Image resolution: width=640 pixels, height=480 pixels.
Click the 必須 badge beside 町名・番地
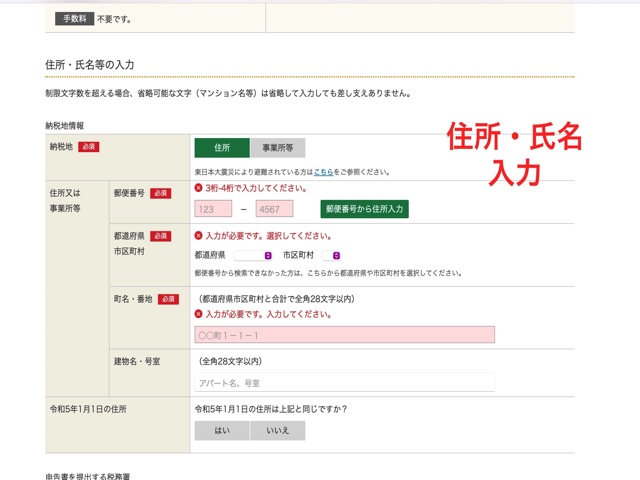coord(168,299)
